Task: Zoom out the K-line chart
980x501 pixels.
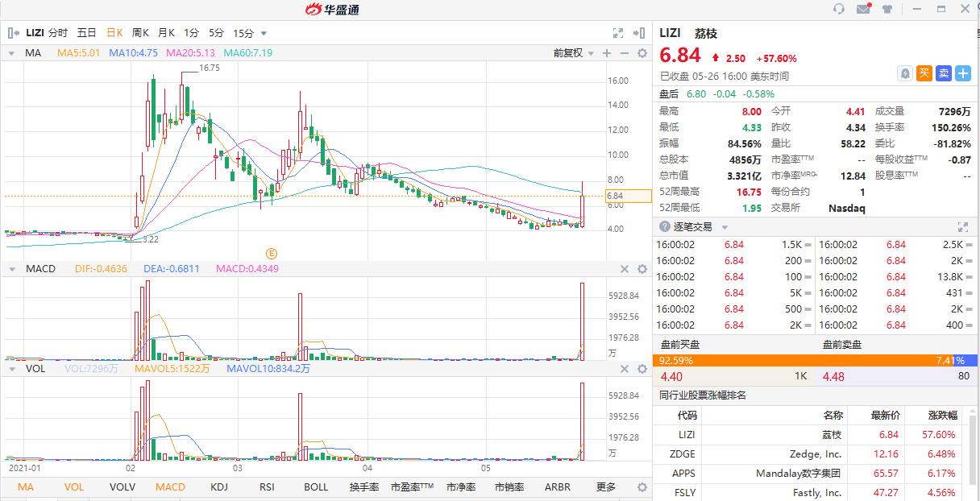Action: 625,53
